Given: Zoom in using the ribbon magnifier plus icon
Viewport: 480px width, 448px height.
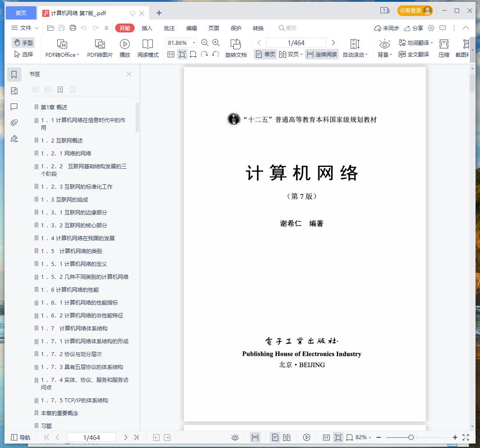Looking at the screenshot, I should (x=216, y=43).
